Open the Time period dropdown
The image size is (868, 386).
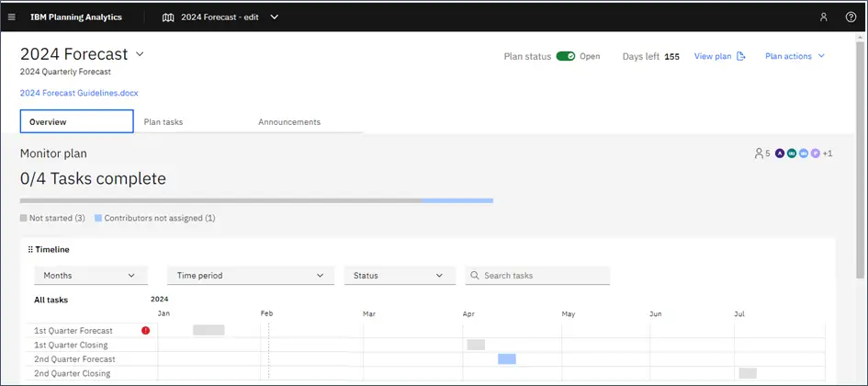(x=251, y=275)
